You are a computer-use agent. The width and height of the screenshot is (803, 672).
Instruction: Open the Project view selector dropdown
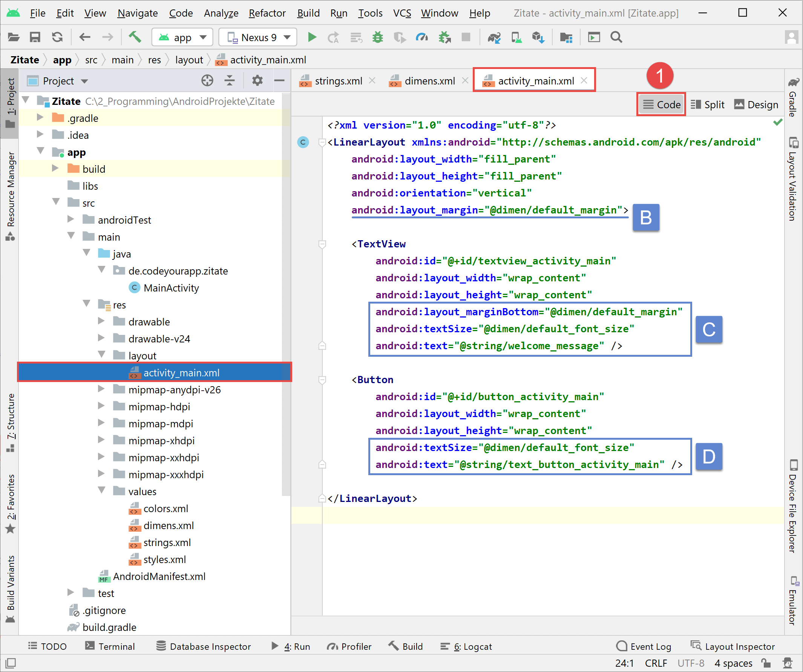[x=58, y=81]
